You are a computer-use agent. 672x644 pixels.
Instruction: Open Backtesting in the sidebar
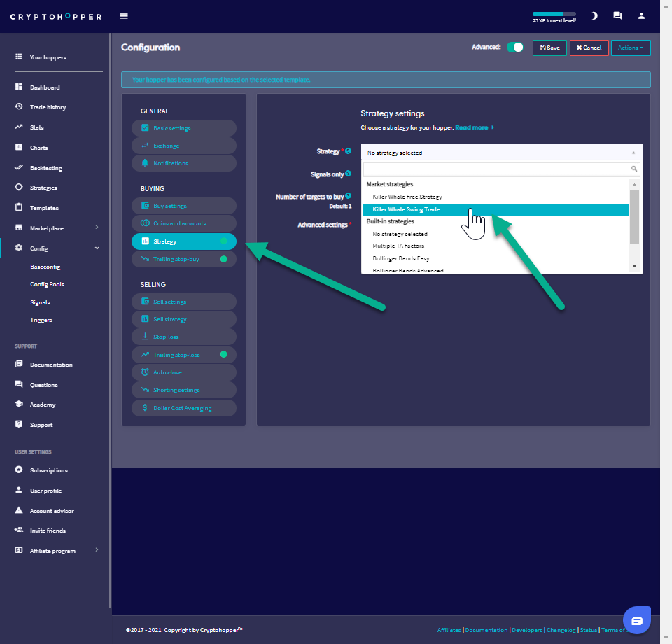click(45, 168)
